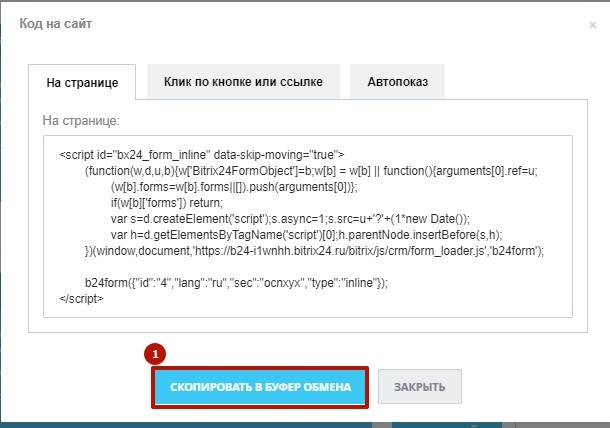Click the closing </script> tag line
The image size is (610, 428).
tap(82, 299)
